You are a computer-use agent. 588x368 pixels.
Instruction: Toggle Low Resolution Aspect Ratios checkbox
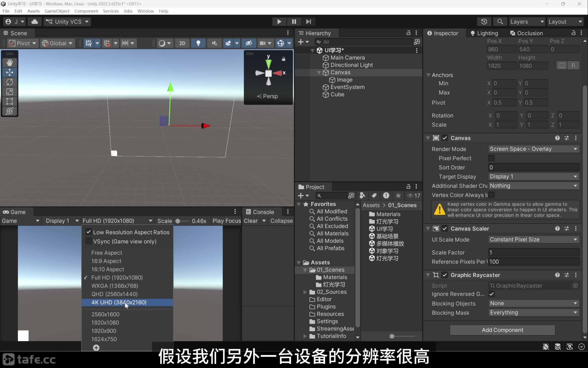click(88, 232)
